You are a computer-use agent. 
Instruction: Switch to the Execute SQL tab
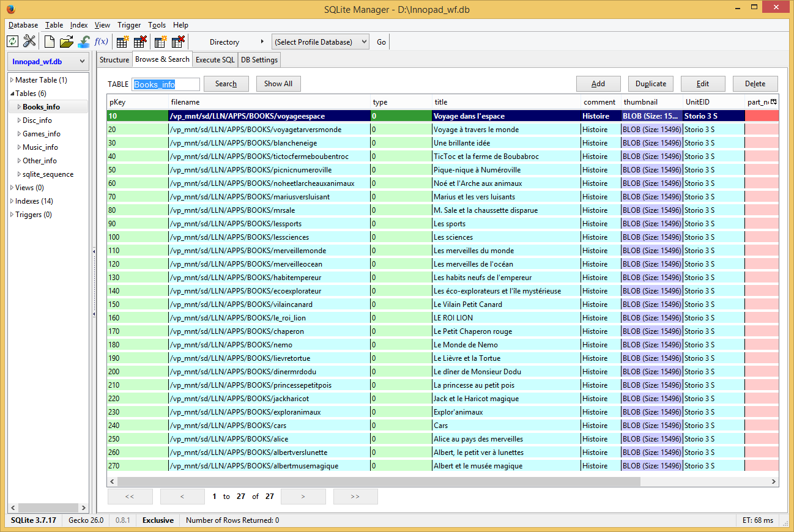coord(215,60)
